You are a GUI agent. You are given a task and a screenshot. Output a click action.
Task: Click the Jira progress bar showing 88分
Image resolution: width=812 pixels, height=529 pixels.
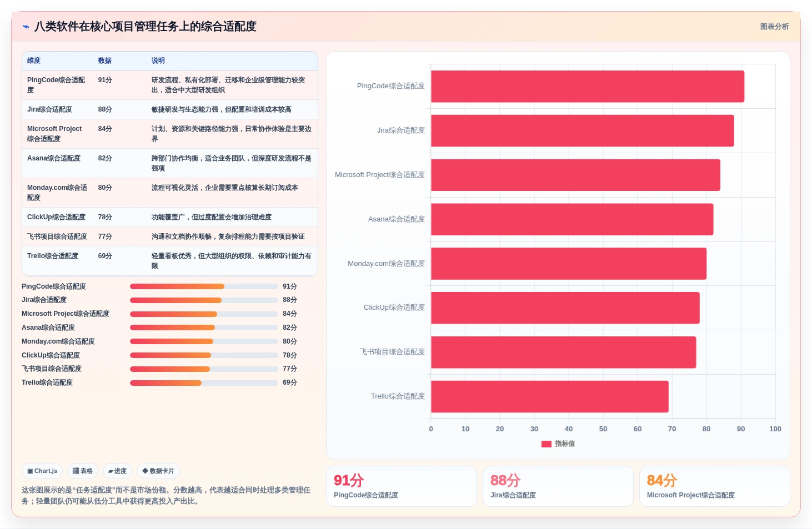pos(204,300)
